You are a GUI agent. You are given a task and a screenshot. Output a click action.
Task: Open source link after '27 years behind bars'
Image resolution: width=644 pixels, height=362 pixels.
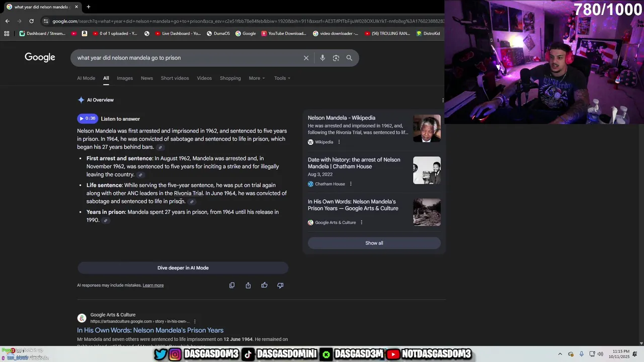[160, 147]
